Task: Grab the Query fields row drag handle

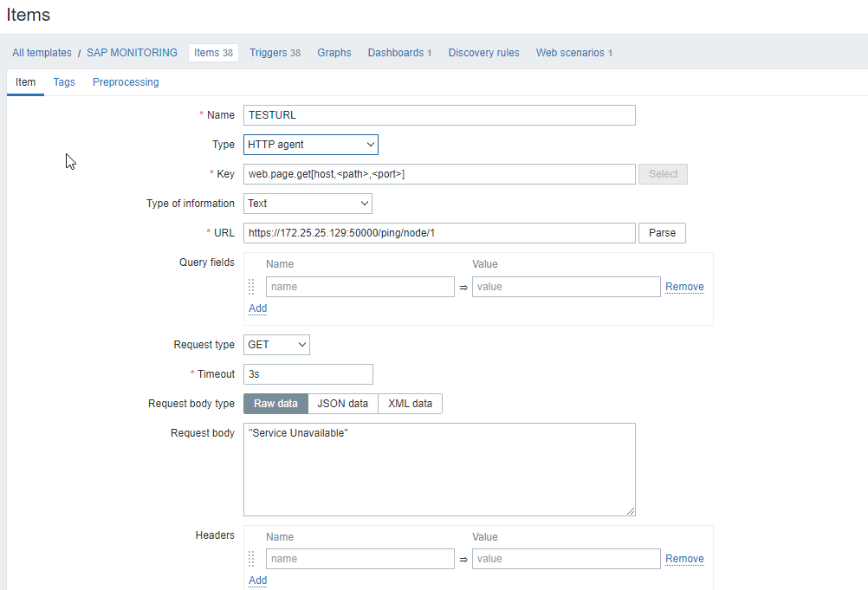Action: click(x=251, y=287)
